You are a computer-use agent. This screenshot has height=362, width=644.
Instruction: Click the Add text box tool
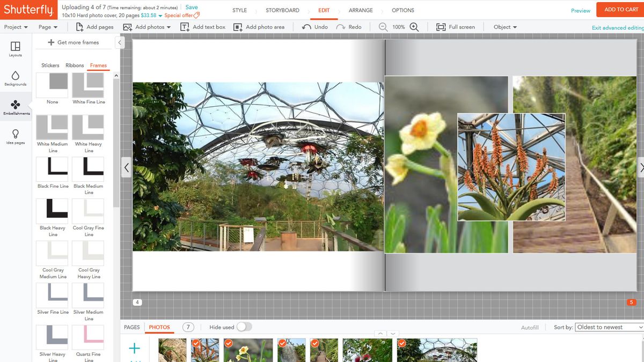(x=203, y=27)
